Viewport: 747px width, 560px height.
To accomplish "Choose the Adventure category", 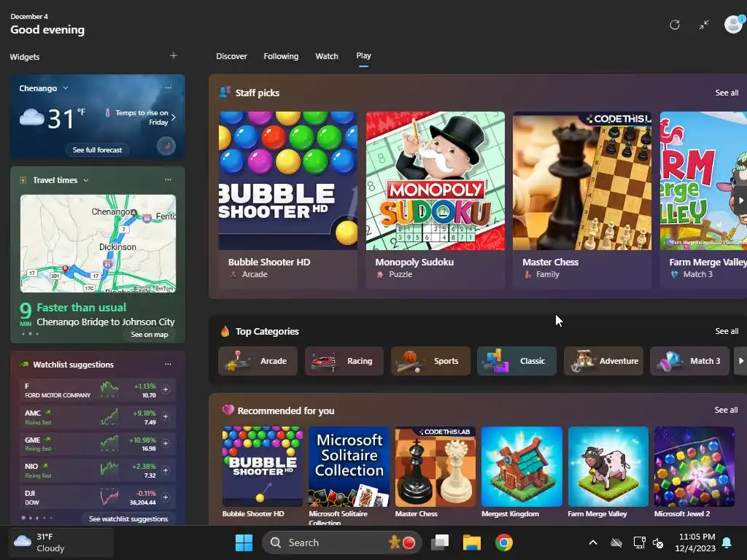I will 603,361.
